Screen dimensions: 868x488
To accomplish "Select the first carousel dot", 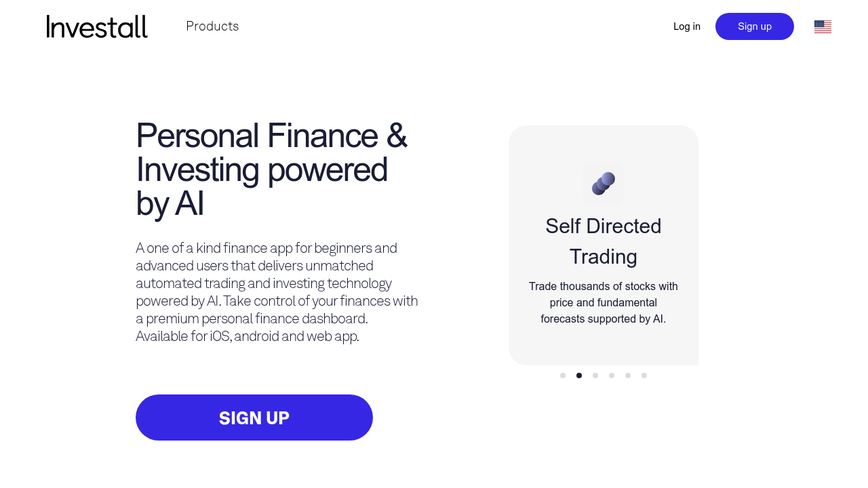I will (562, 375).
